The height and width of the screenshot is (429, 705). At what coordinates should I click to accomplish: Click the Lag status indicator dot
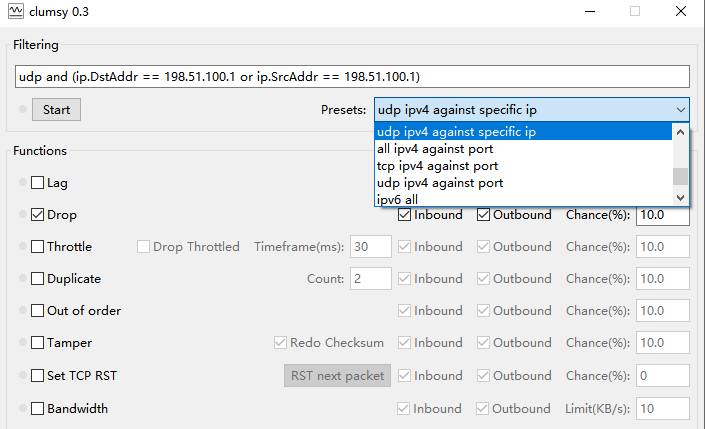pos(22,183)
